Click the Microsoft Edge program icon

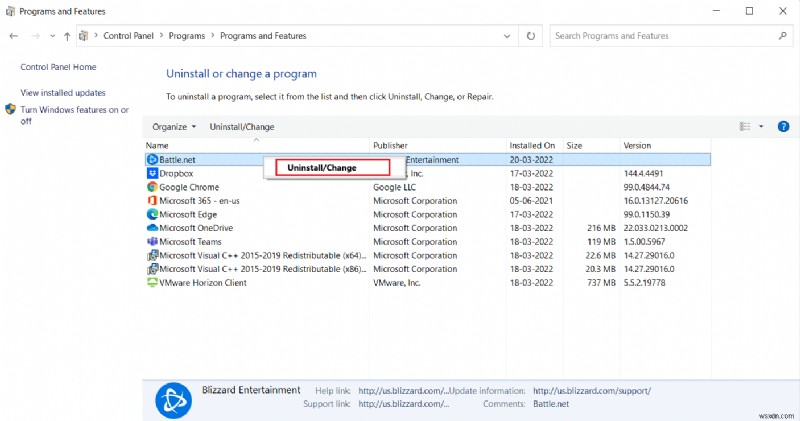pos(152,214)
